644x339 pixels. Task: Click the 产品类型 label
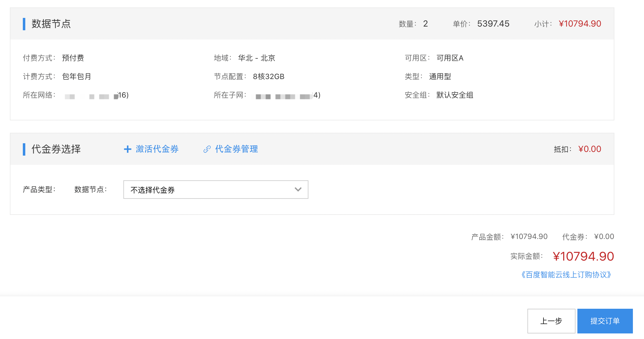tap(39, 189)
